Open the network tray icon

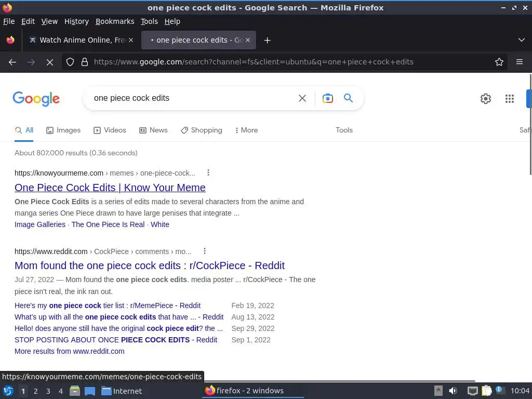[x=472, y=391]
